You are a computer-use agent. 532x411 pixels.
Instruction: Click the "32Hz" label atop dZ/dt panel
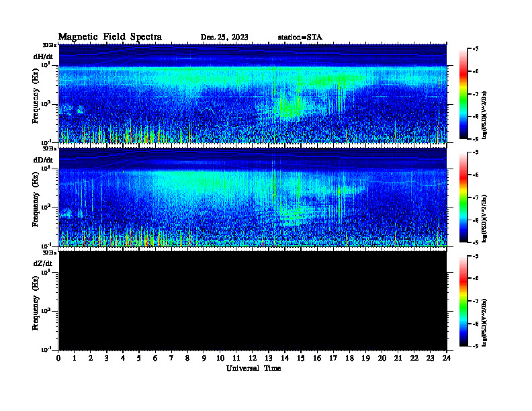pos(50,253)
